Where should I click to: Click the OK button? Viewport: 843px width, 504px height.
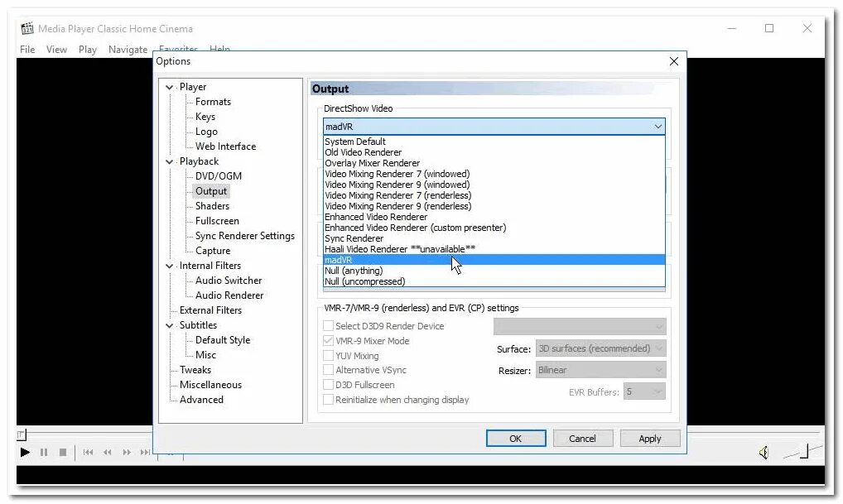coord(516,439)
